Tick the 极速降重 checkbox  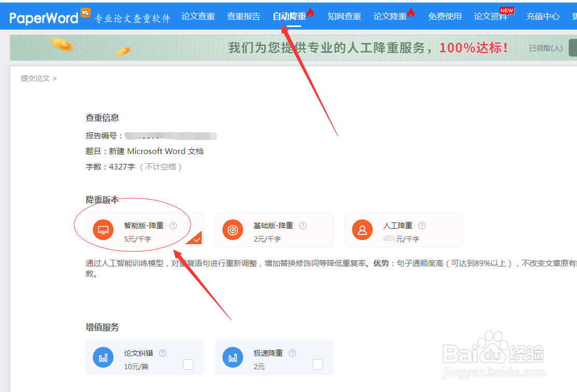pos(318,365)
